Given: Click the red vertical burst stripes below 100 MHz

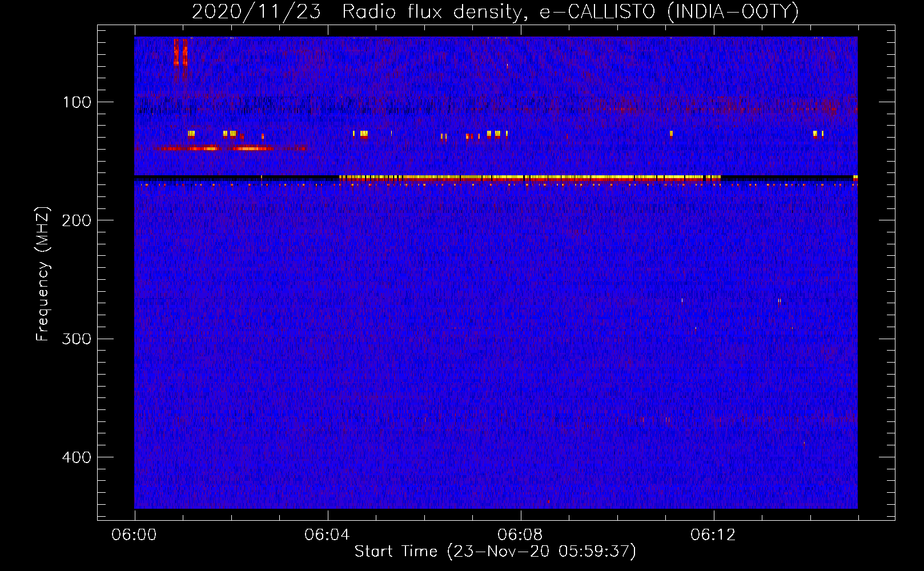Looking at the screenshot, I should [x=180, y=52].
